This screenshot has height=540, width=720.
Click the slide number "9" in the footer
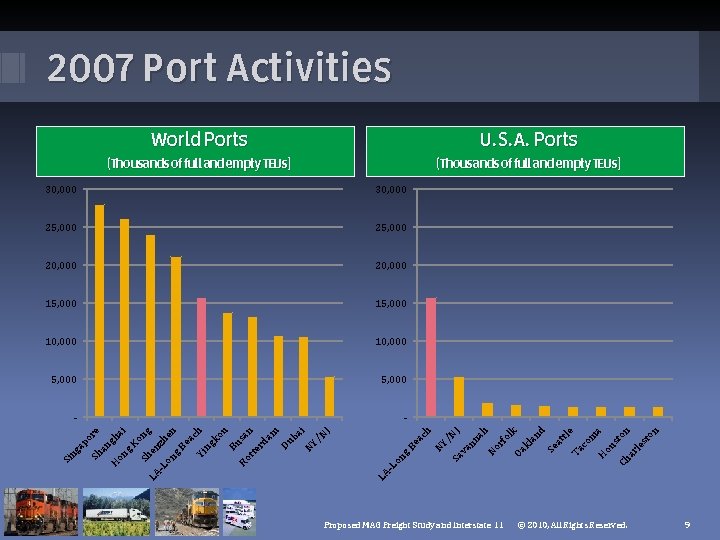(x=687, y=524)
